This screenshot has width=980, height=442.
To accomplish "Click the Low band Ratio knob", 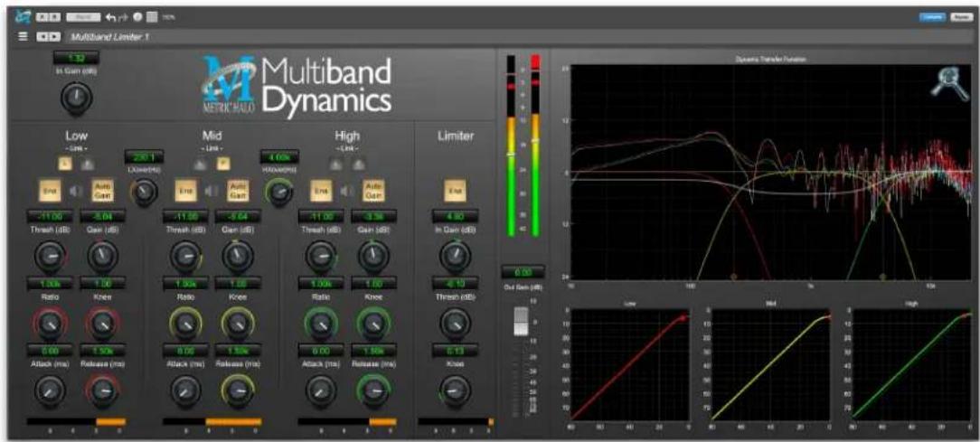I will [49, 323].
